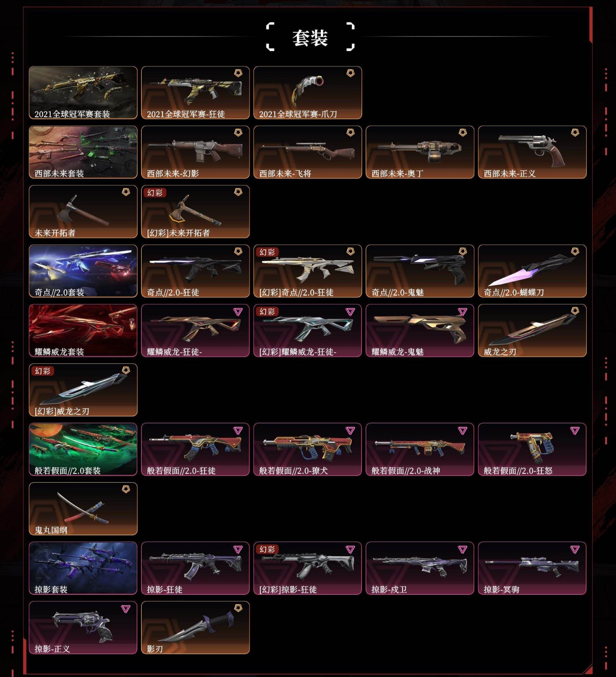Open the 奇点//2.0套装 bundle image
The width and height of the screenshot is (616, 677).
83,271
